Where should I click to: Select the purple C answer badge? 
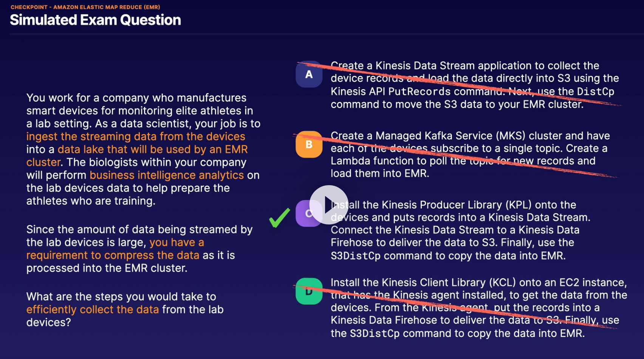click(x=303, y=214)
